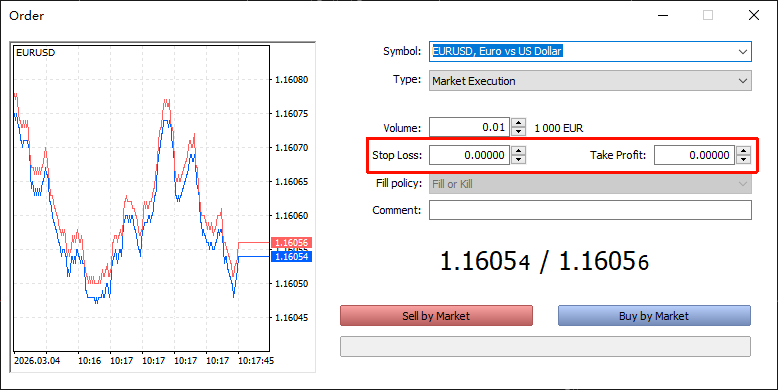Decrease Stop Loss with down arrow
The image size is (778, 390).
click(519, 159)
